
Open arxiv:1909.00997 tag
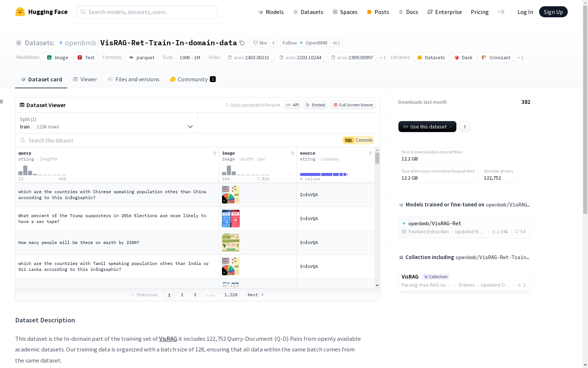[x=352, y=57]
